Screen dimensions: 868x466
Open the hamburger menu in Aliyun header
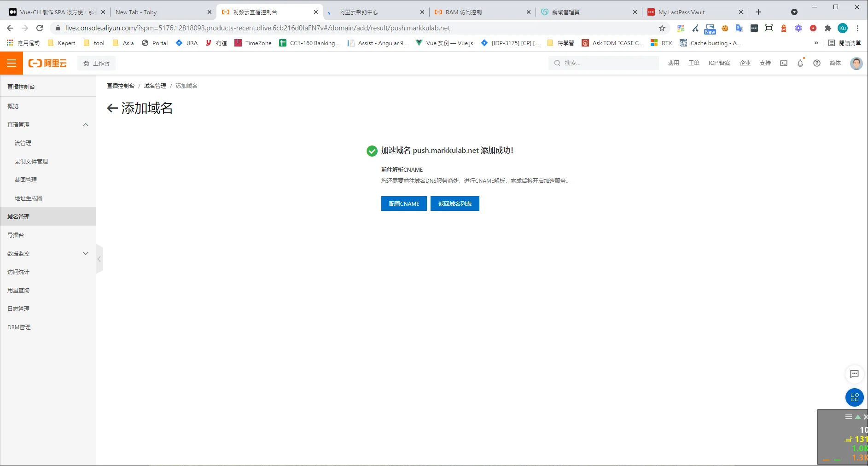coord(12,63)
